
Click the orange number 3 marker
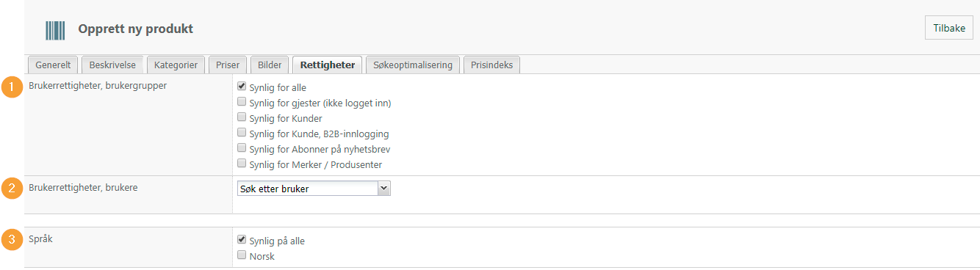[x=11, y=240]
